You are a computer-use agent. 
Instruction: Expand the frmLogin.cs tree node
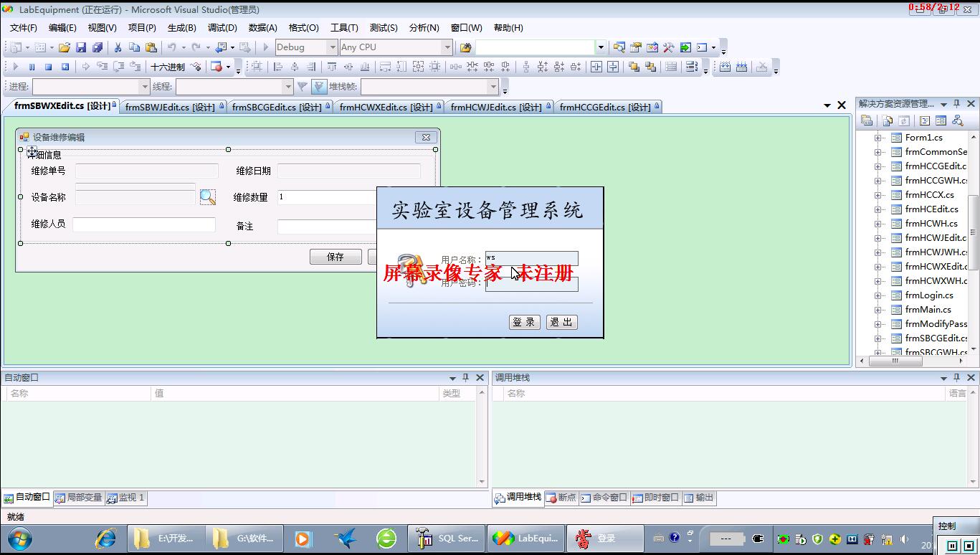[x=877, y=295]
